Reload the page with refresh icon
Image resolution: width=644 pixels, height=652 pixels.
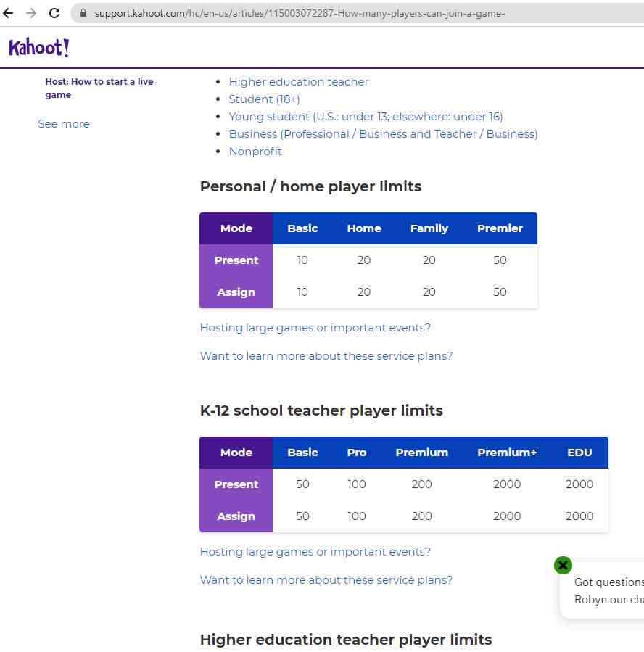54,13
